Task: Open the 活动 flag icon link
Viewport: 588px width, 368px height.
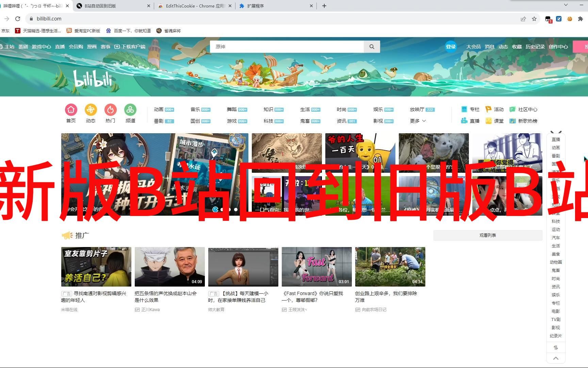Action: (494, 109)
